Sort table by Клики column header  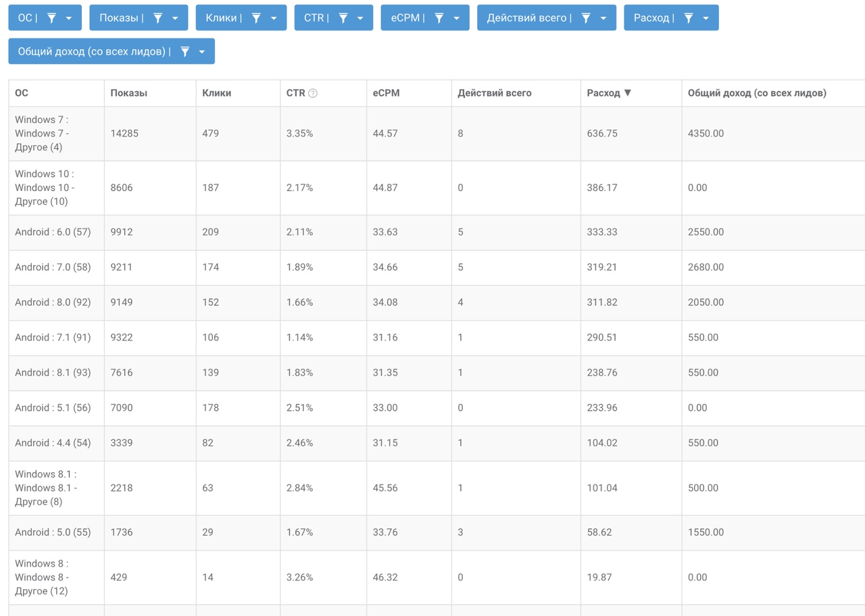(x=217, y=93)
